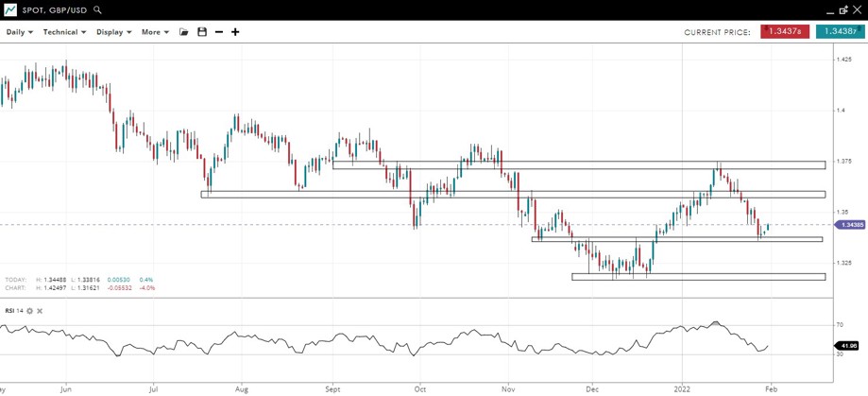
Task: Click the red sell price 1.3437
Action: point(784,32)
